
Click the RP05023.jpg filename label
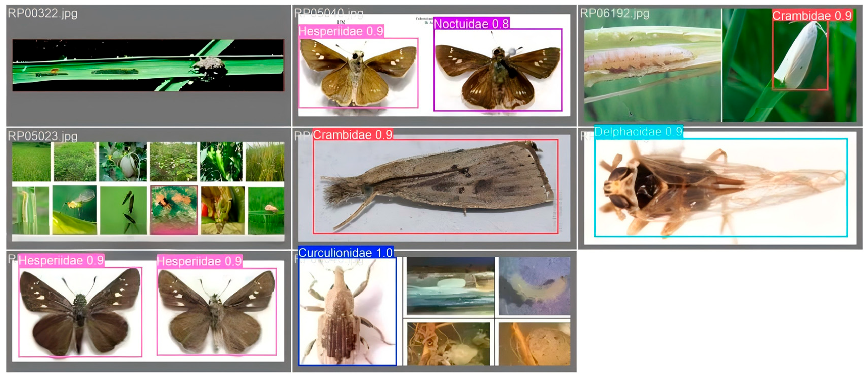[42, 136]
